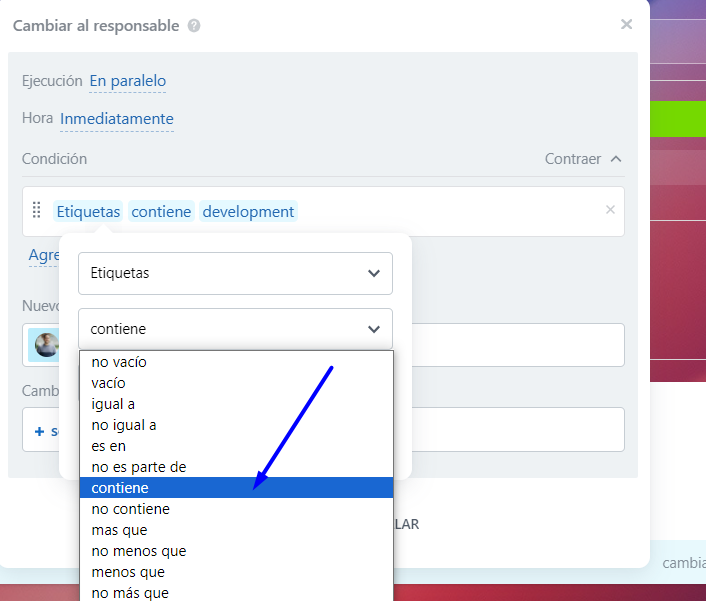Pick 'no es parte de' operator
The width and height of the screenshot is (706, 601).
pyautogui.click(x=139, y=467)
